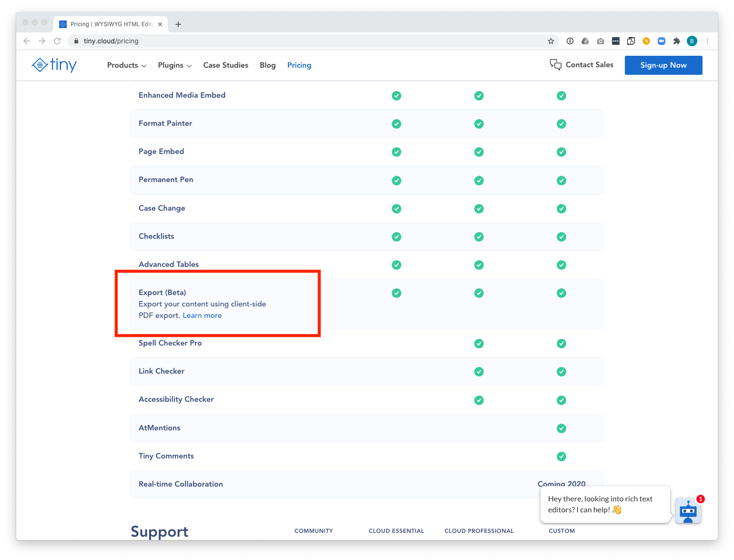
Task: Open the chat bot widget icon
Action: (688, 511)
